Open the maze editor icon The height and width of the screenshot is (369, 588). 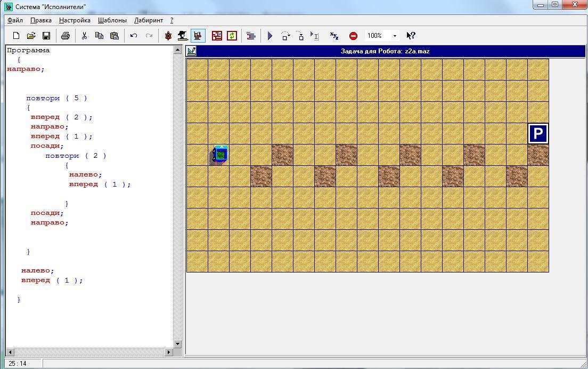[217, 36]
